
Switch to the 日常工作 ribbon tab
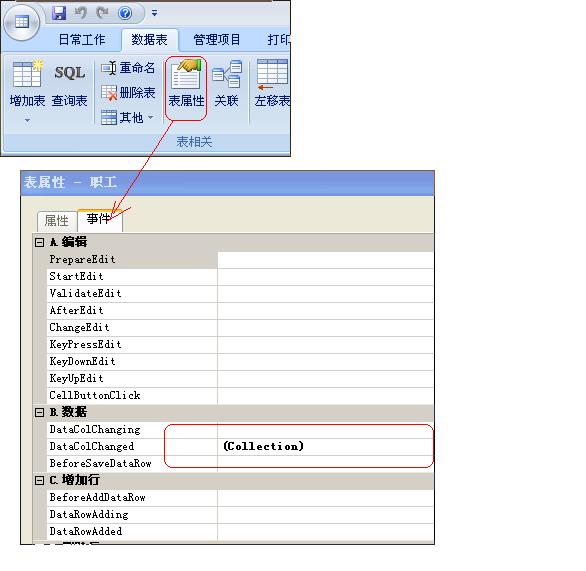point(82,40)
